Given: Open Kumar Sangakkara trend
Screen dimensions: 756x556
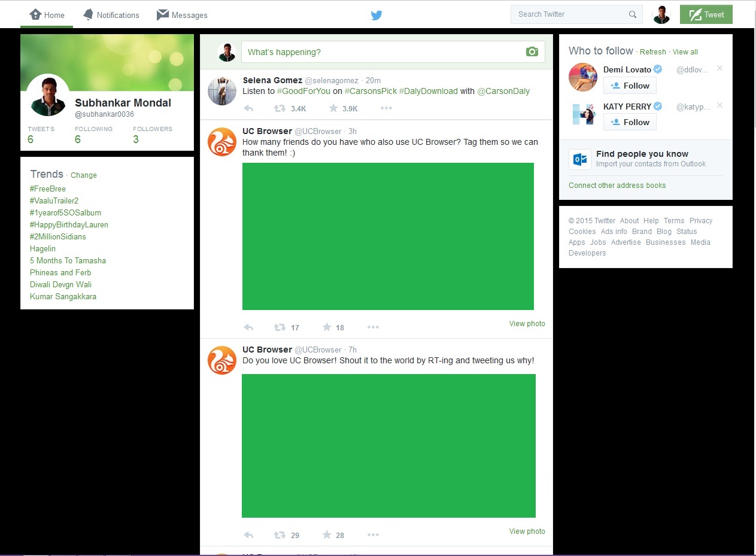Looking at the screenshot, I should tap(63, 296).
